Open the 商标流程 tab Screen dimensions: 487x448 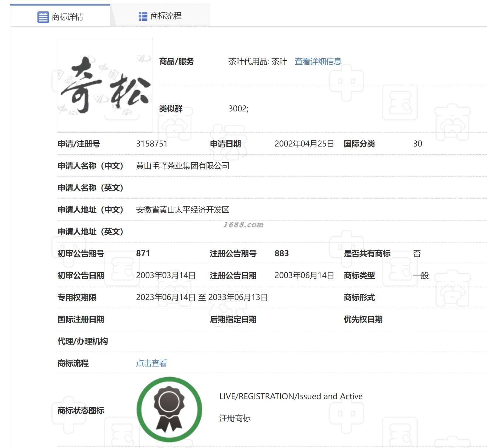click(160, 16)
